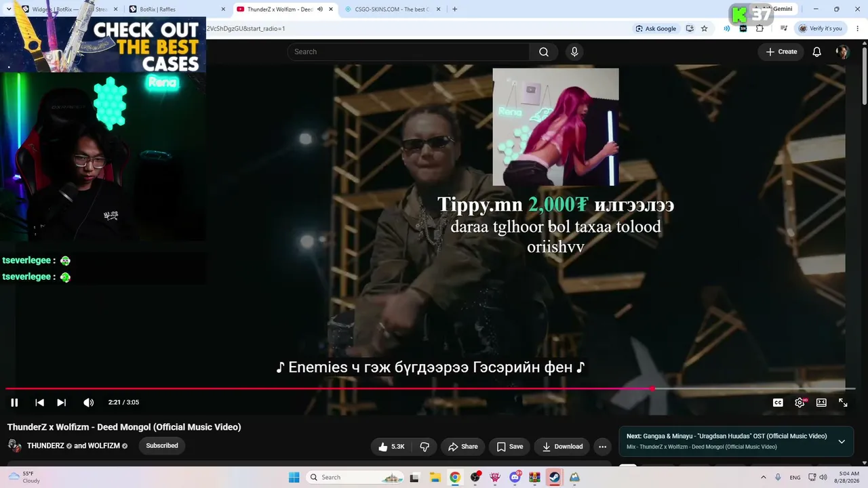868x488 pixels.
Task: Open more actions menu below video
Action: click(602, 447)
